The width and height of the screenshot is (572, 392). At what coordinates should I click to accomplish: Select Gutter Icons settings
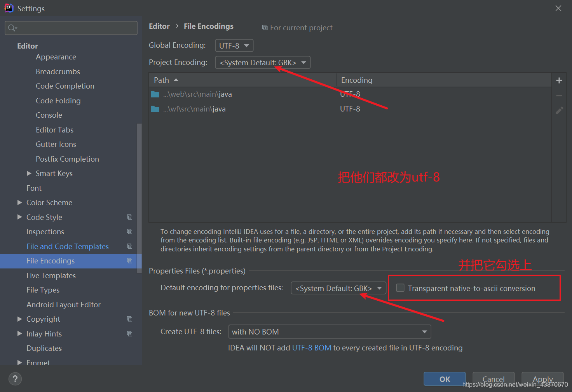point(56,144)
